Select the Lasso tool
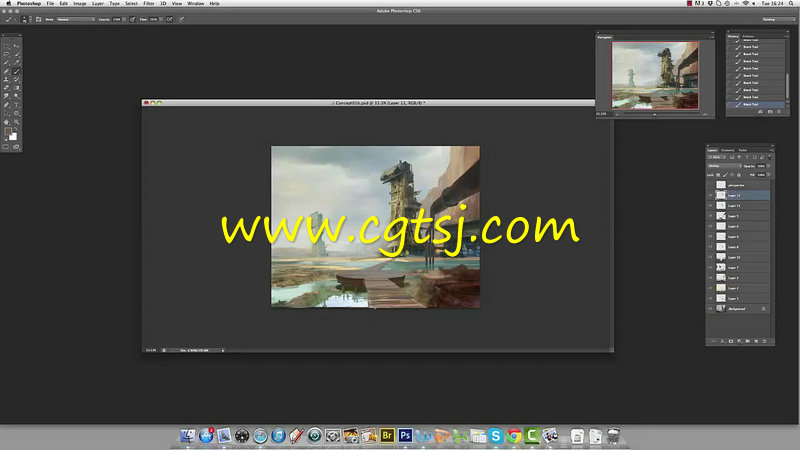Image resolution: width=800 pixels, height=450 pixels. pyautogui.click(x=6, y=54)
